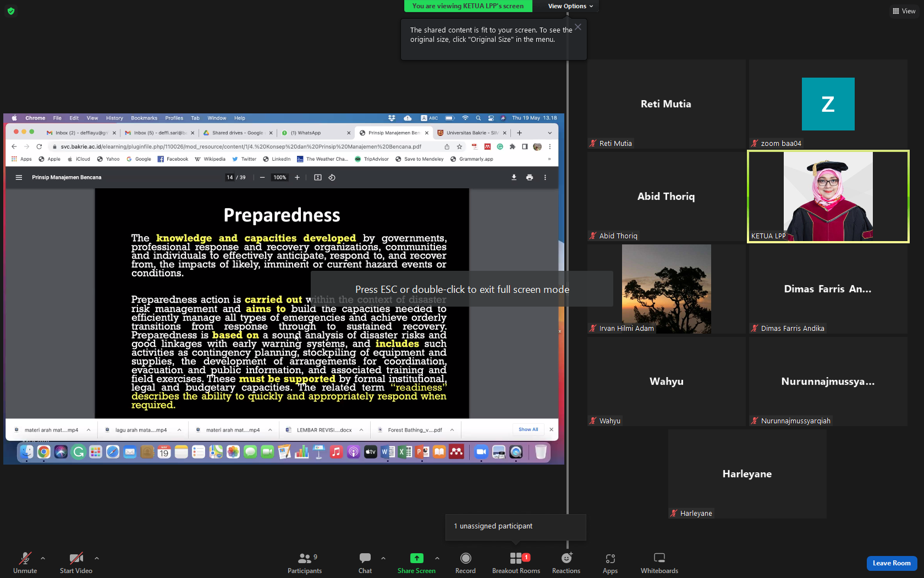Zoom out the PDF with the minus icon
The height and width of the screenshot is (578, 924).
tap(262, 177)
